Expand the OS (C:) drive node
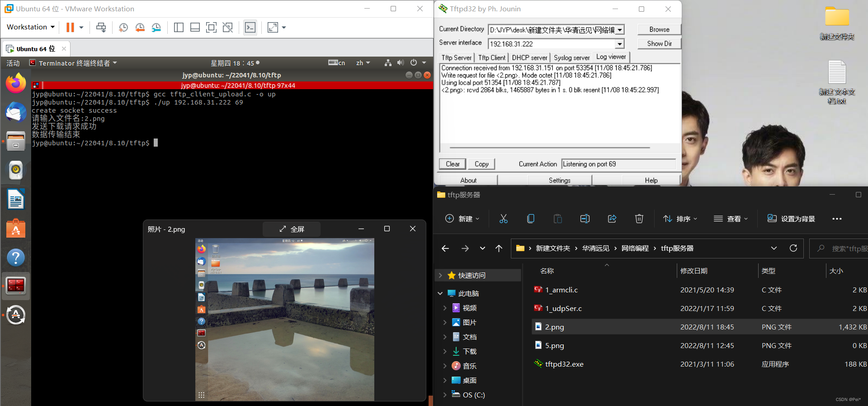The height and width of the screenshot is (406, 868). pos(445,395)
